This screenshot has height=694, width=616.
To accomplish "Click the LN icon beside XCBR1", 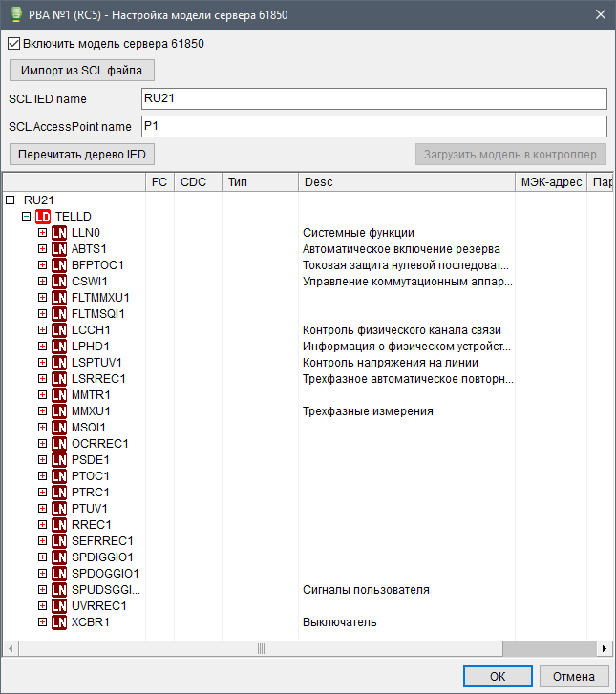I will tap(59, 622).
